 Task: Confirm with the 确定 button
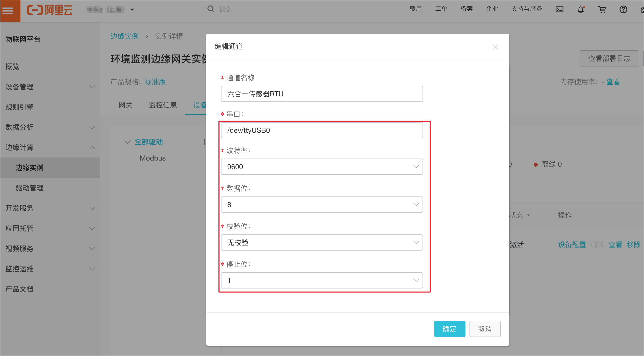coord(450,329)
